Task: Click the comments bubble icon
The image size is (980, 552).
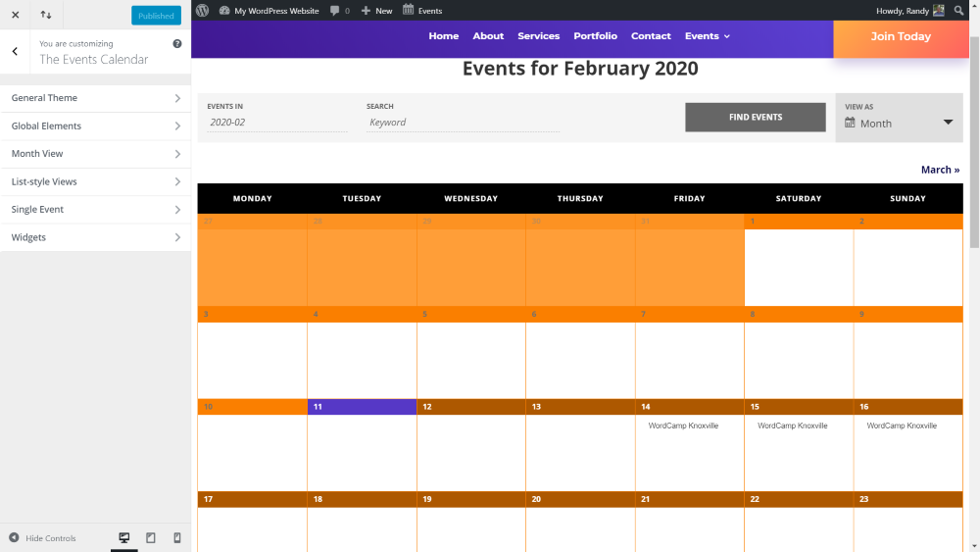Action: [335, 11]
